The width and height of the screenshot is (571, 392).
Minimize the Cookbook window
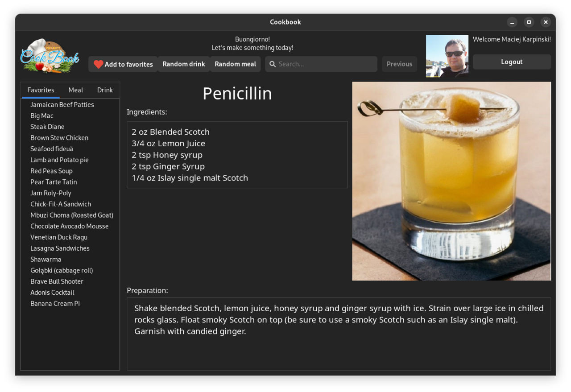[512, 22]
